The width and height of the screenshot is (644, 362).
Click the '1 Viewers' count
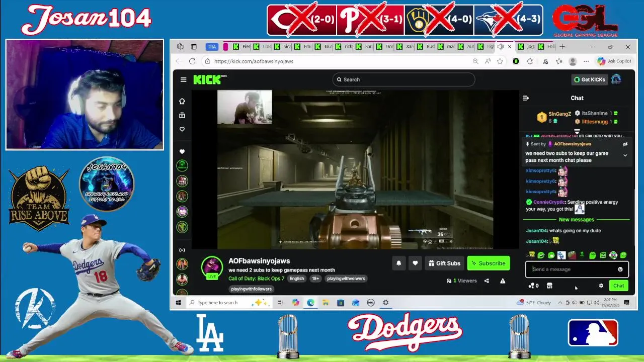462,281
